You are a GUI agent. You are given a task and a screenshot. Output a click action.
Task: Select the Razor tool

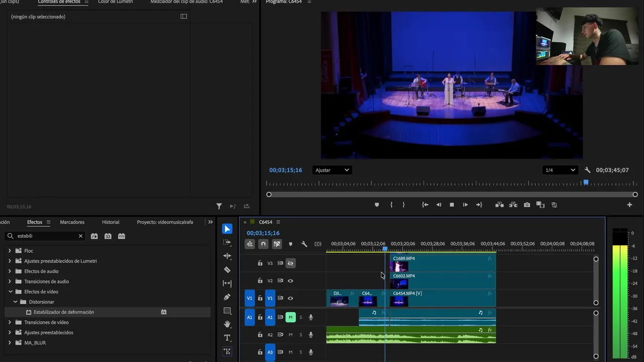coord(227,269)
